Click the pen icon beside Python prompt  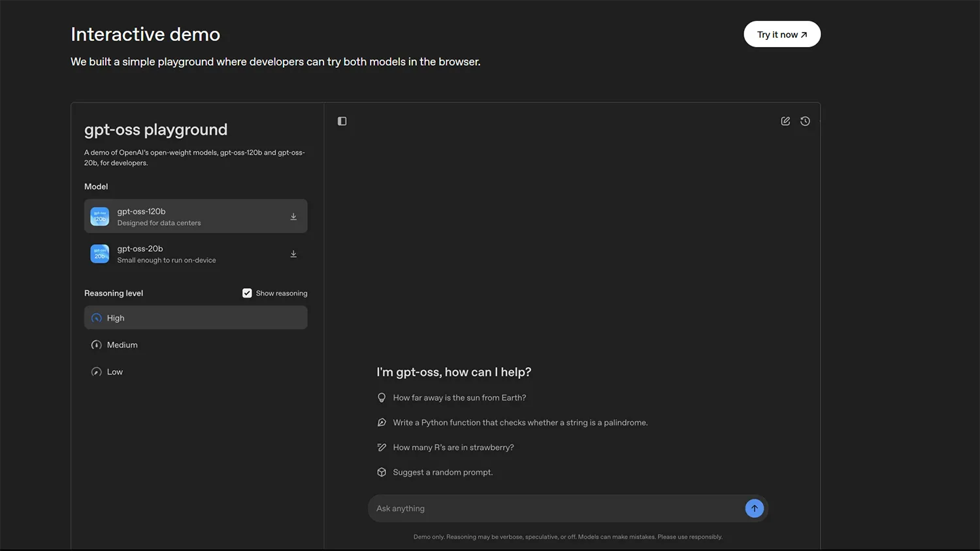(382, 422)
